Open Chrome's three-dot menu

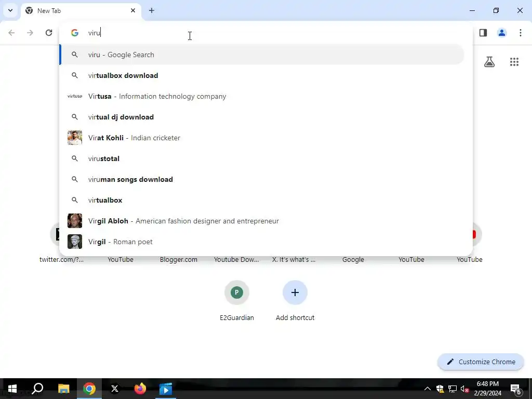point(521,33)
